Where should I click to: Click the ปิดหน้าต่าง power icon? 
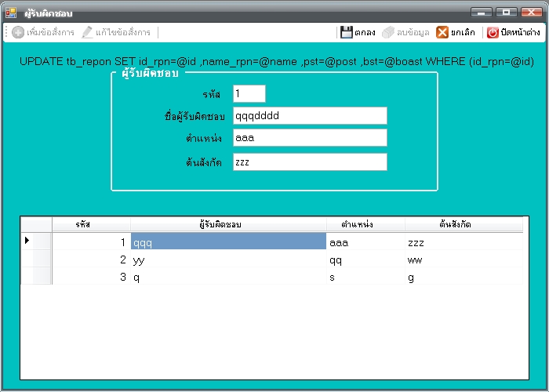coord(493,33)
